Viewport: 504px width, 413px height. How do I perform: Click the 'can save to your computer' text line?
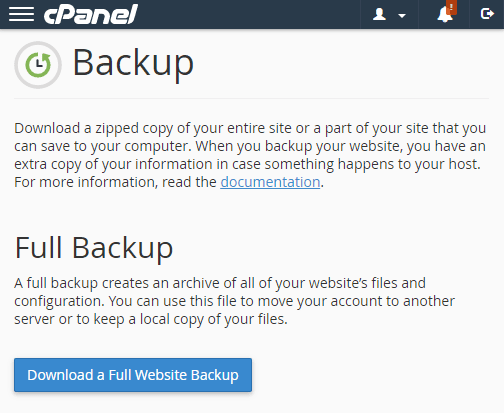pos(250,146)
